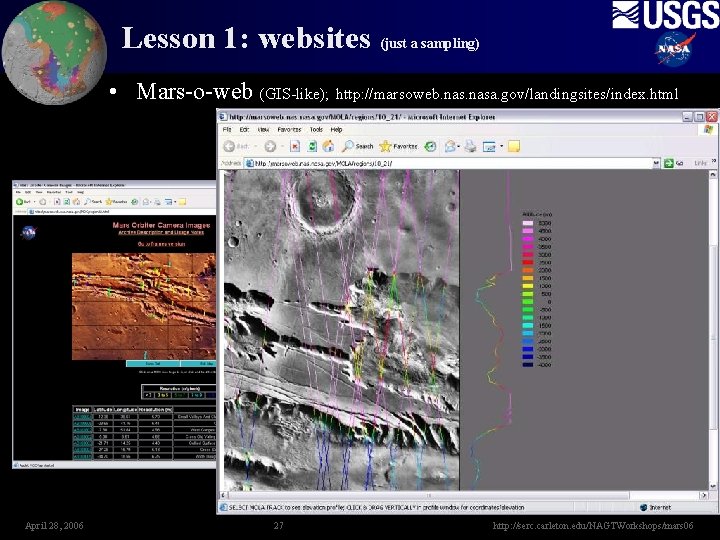Open Search in MOLA browser toolbar
The image size is (720, 540).
[358, 146]
